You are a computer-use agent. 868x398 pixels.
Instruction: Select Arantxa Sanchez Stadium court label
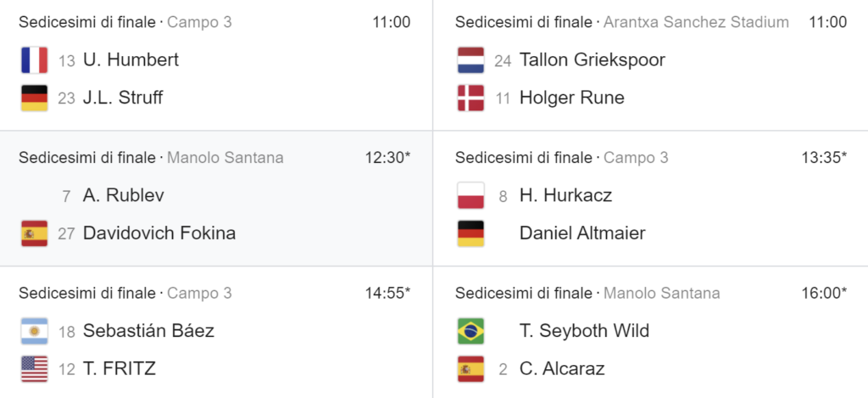(696, 22)
